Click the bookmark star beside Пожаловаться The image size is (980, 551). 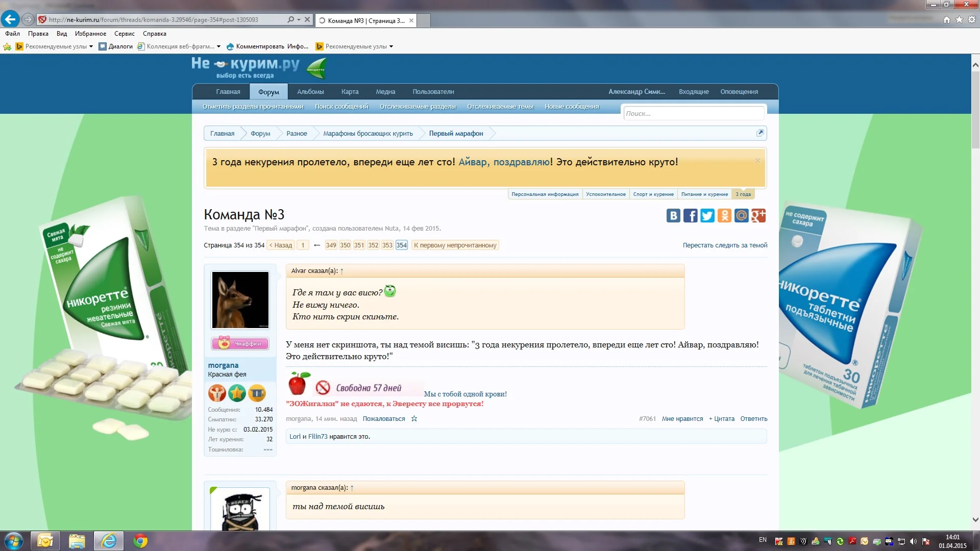414,419
